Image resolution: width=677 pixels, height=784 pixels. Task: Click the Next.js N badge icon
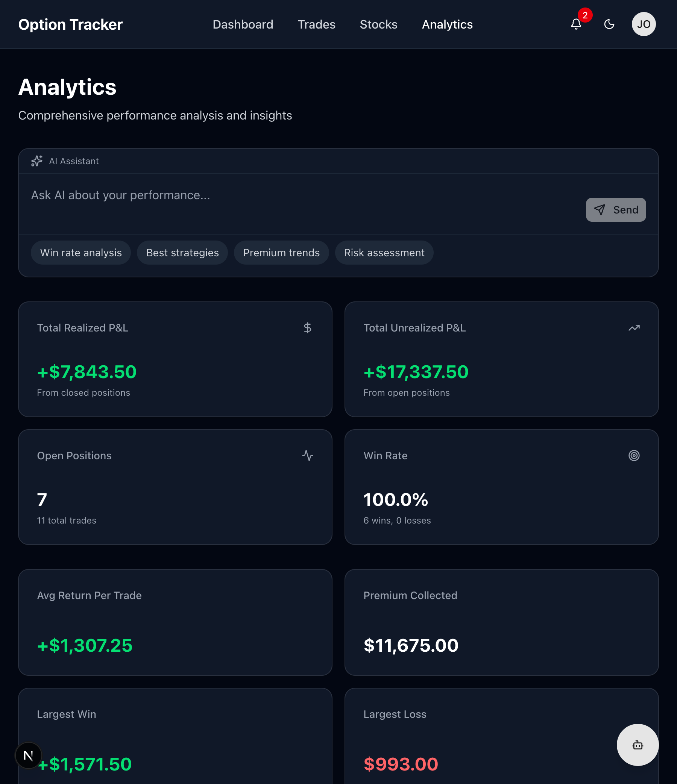point(29,755)
